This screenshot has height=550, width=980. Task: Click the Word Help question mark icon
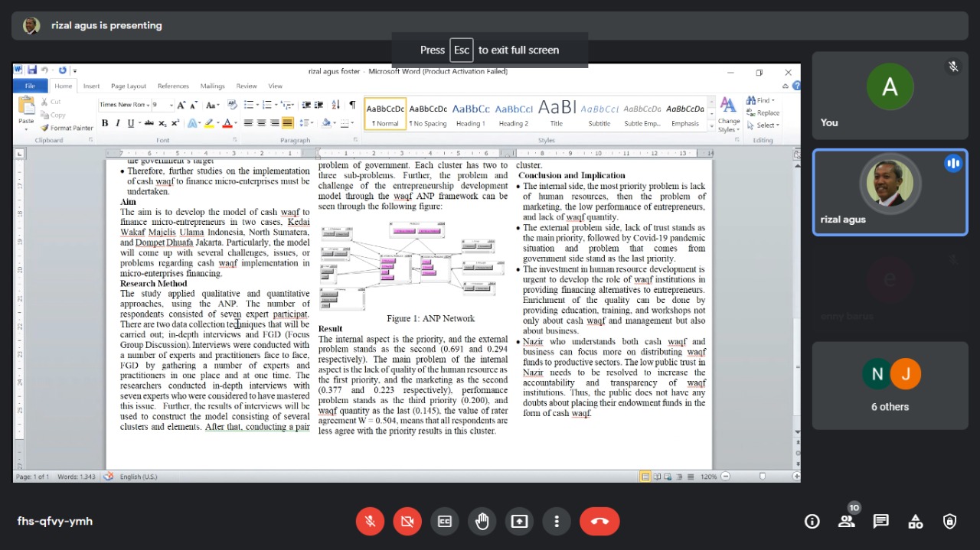coord(796,86)
